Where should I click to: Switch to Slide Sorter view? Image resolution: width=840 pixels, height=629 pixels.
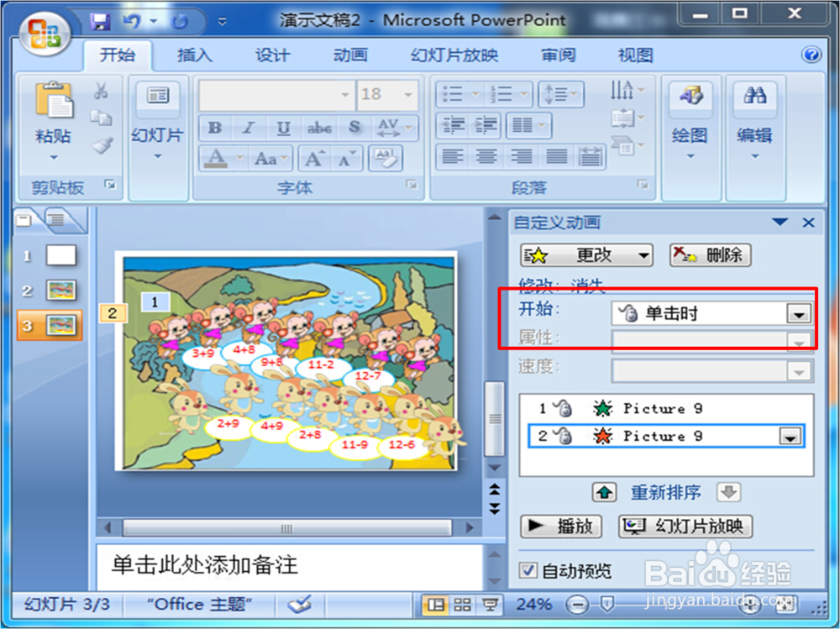click(x=462, y=605)
